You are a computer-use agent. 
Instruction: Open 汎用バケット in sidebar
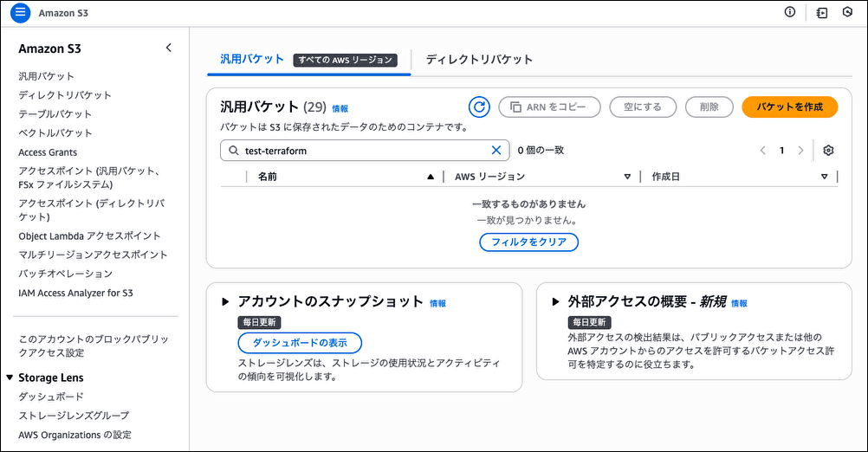point(46,76)
